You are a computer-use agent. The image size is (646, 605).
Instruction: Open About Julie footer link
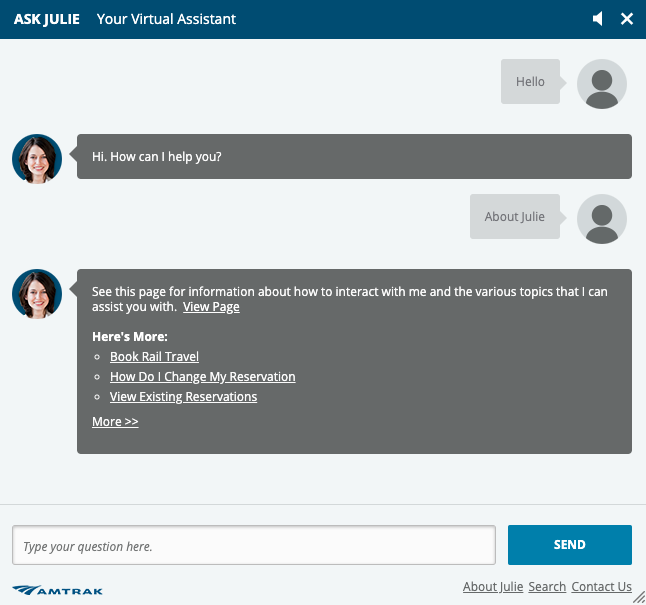493,586
